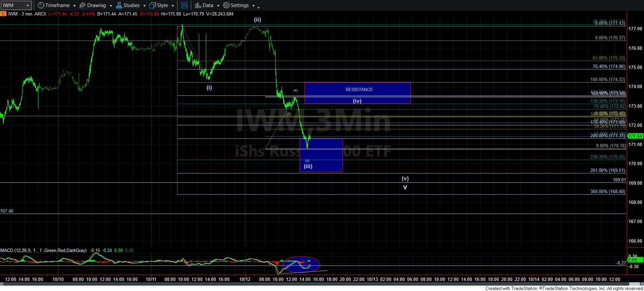Select the (iii) wave target box
This screenshot has height=291, width=644.
pyautogui.click(x=321, y=155)
